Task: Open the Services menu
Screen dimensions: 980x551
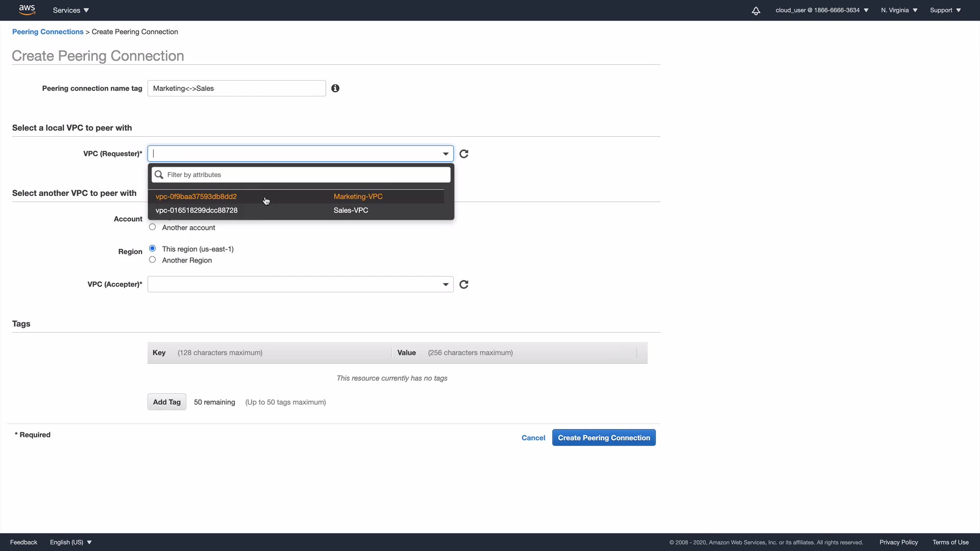Action: (x=71, y=10)
